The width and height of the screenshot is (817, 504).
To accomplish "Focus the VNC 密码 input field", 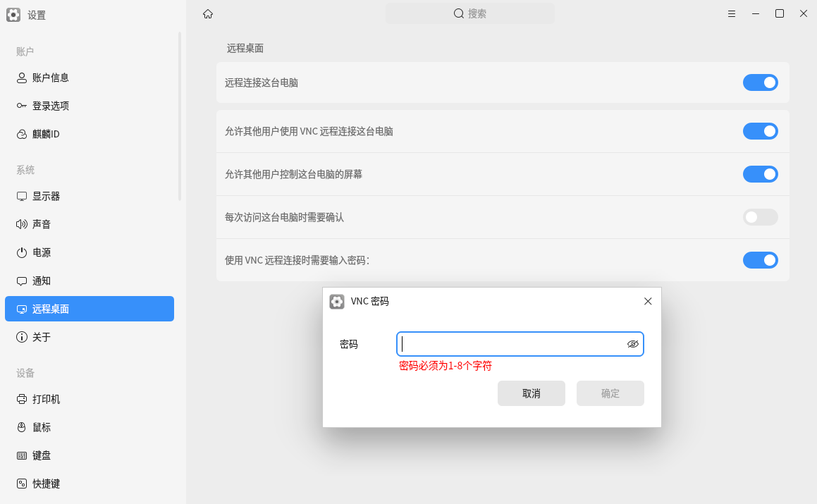I will pyautogui.click(x=520, y=344).
